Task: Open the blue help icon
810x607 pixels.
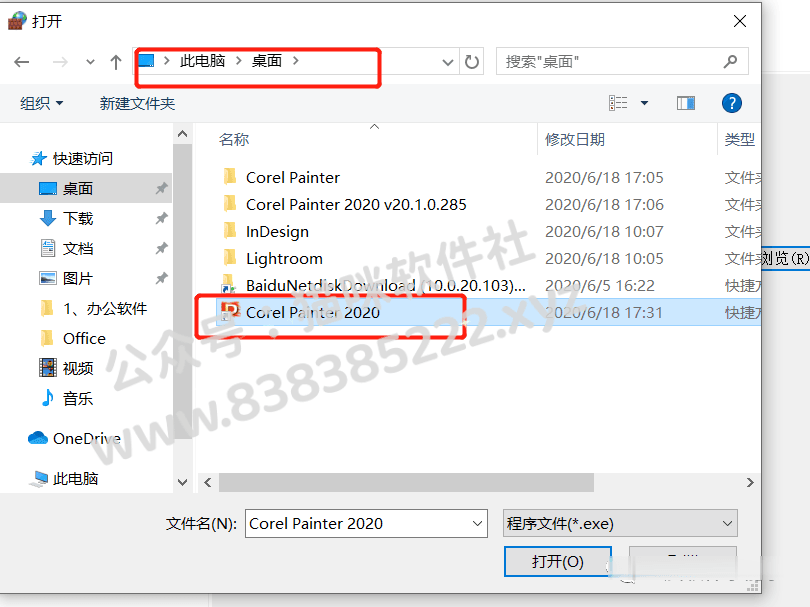Action: tap(731, 103)
